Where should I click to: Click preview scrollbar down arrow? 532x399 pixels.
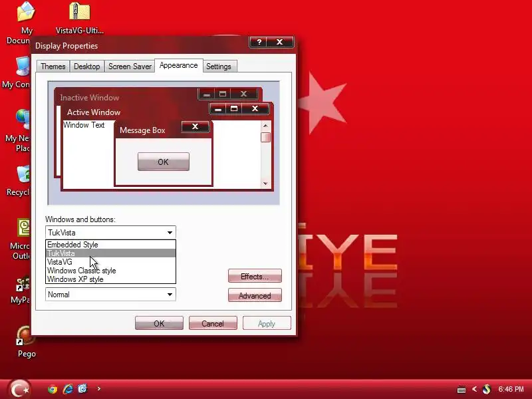click(265, 184)
